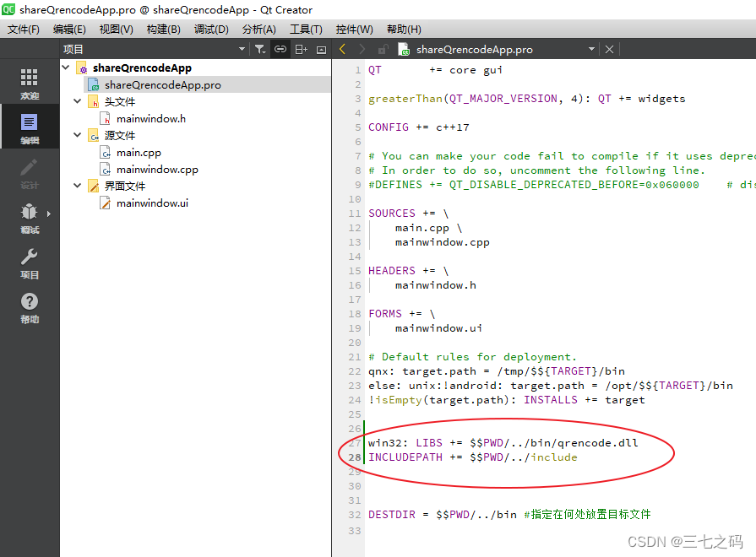Select shareQrencodeApp.pro in project tree
Image resolution: width=756 pixels, height=557 pixels.
[x=162, y=84]
